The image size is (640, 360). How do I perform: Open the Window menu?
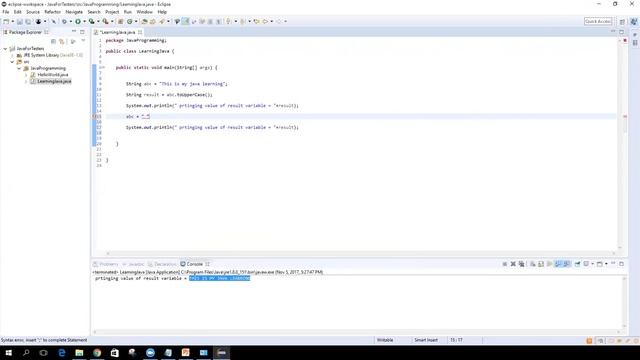[x=144, y=12]
